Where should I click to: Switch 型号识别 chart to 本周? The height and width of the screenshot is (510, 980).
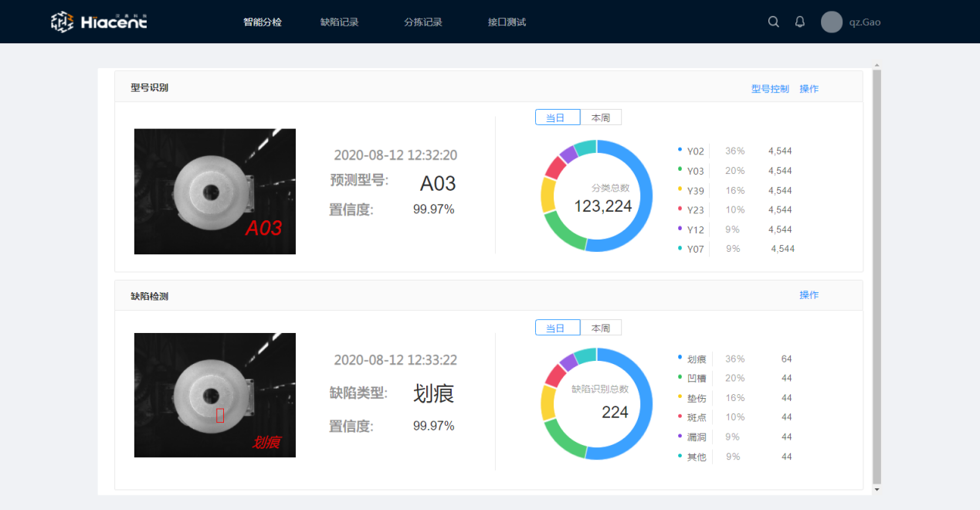tap(600, 117)
